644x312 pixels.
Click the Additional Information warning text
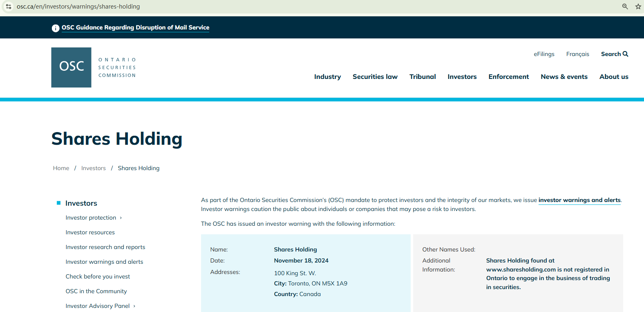[x=548, y=274]
